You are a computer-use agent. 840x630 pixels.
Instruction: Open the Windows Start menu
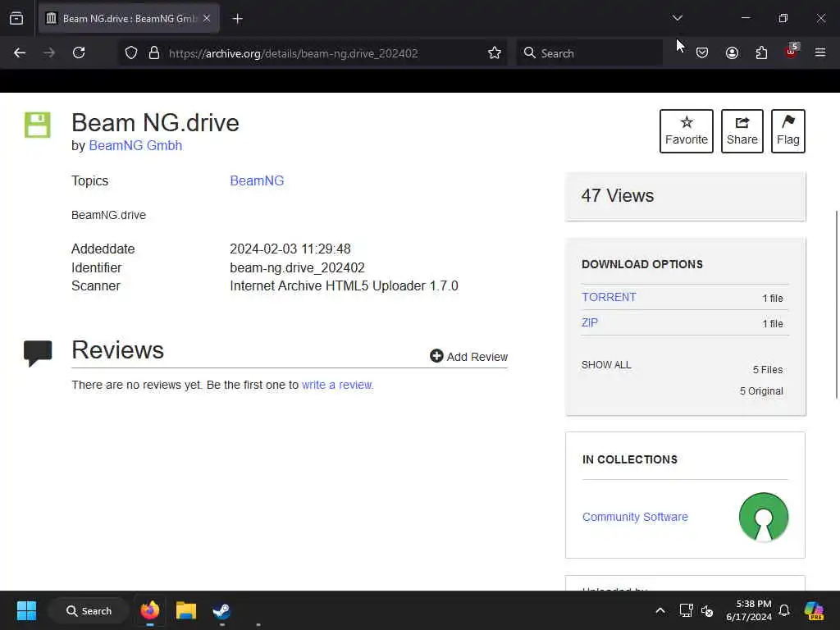[26, 610]
